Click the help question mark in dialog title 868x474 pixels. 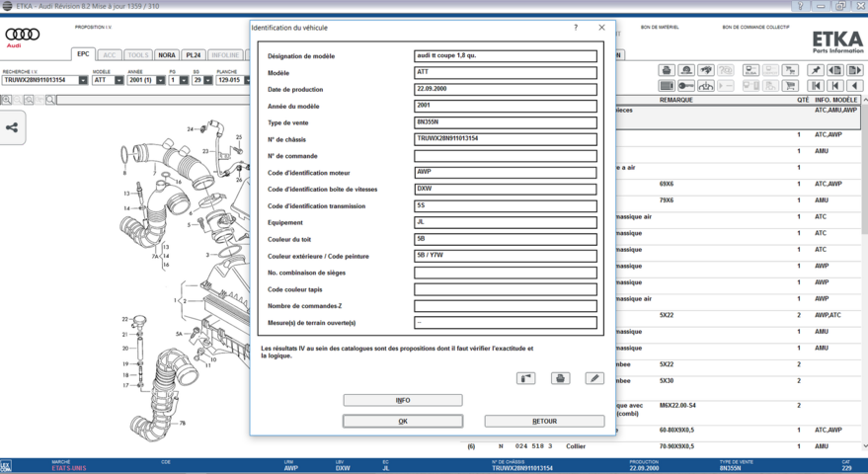[576, 27]
